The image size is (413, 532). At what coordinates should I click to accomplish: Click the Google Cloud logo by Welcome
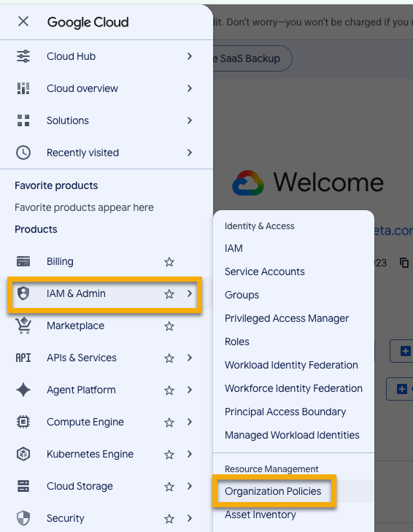click(x=248, y=182)
